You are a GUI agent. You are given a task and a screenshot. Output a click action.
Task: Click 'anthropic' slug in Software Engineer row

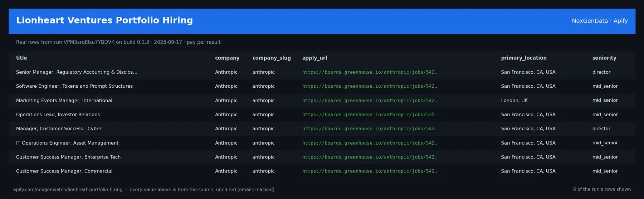[264, 86]
